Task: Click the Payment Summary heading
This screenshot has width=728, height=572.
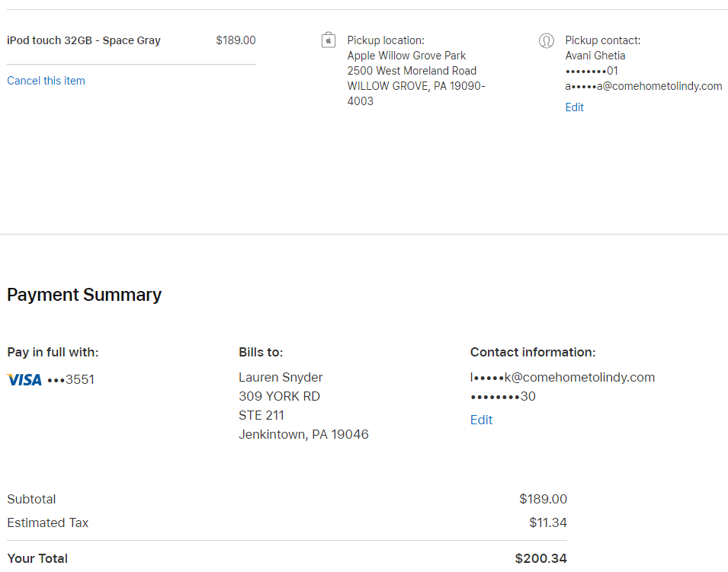Action: pyautogui.click(x=84, y=295)
